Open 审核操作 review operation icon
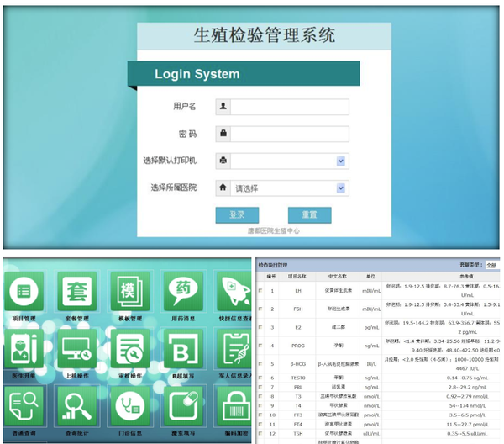The height and width of the screenshot is (444, 504). tap(129, 348)
